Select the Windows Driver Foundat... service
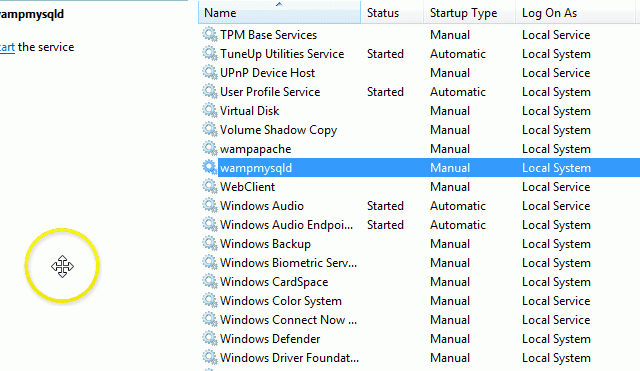Image resolution: width=640 pixels, height=371 pixels. tap(289, 358)
